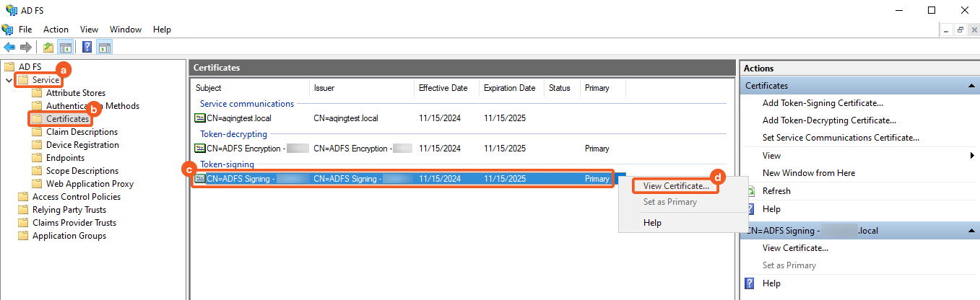Click the AD FS root folder icon
Image resolution: width=980 pixels, height=300 pixels.
click(9, 67)
